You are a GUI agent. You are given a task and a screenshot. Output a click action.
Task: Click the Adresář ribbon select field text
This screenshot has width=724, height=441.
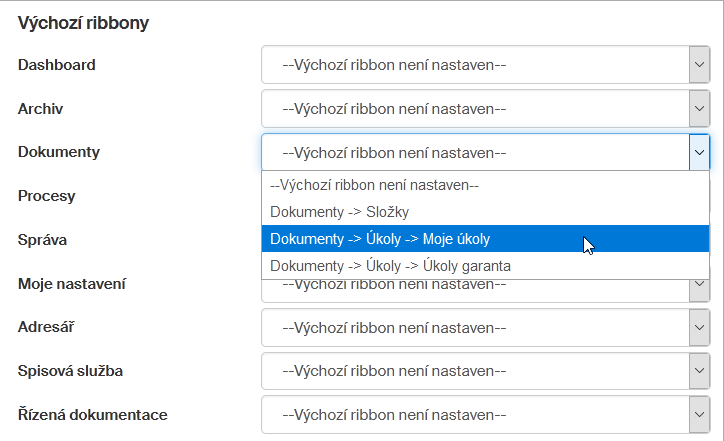[x=395, y=327]
